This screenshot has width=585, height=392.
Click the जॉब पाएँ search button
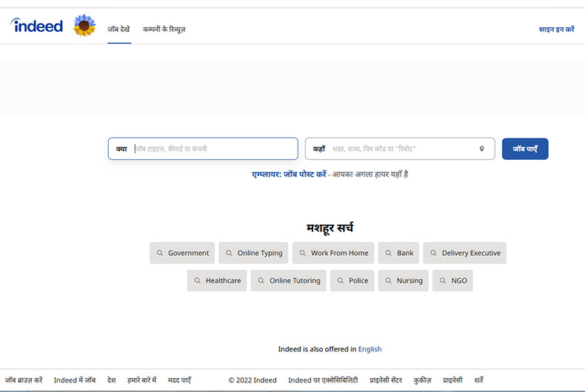pos(525,149)
